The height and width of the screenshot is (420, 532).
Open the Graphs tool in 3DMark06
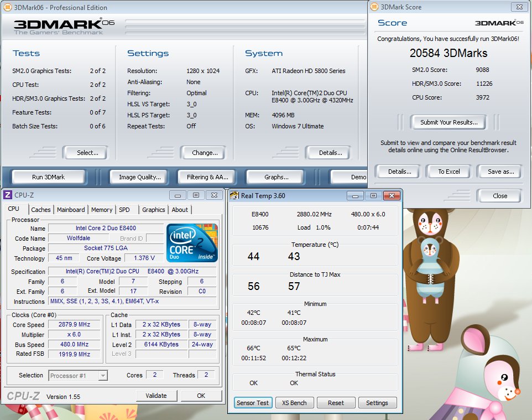276,177
